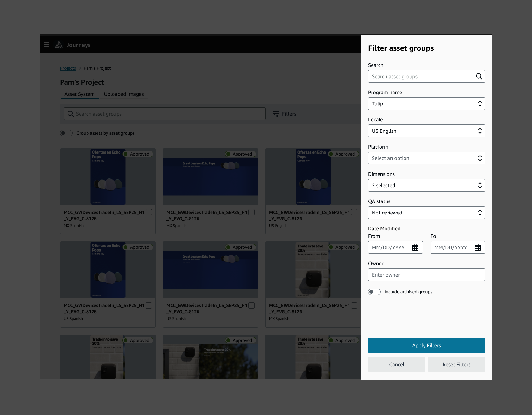This screenshot has width=532, height=415.
Task: Open the QA status Not reviewed dropdown
Action: click(426, 213)
